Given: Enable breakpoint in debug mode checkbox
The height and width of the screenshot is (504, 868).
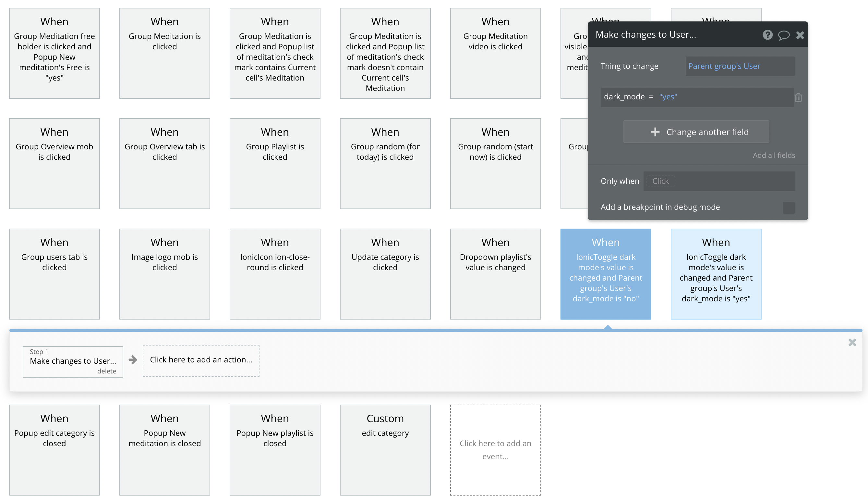Looking at the screenshot, I should click(789, 208).
